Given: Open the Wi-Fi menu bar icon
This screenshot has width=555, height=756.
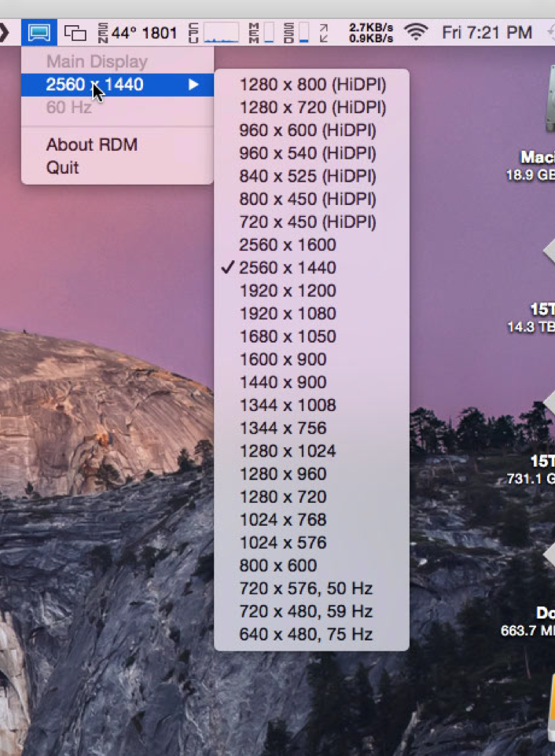Looking at the screenshot, I should (416, 33).
